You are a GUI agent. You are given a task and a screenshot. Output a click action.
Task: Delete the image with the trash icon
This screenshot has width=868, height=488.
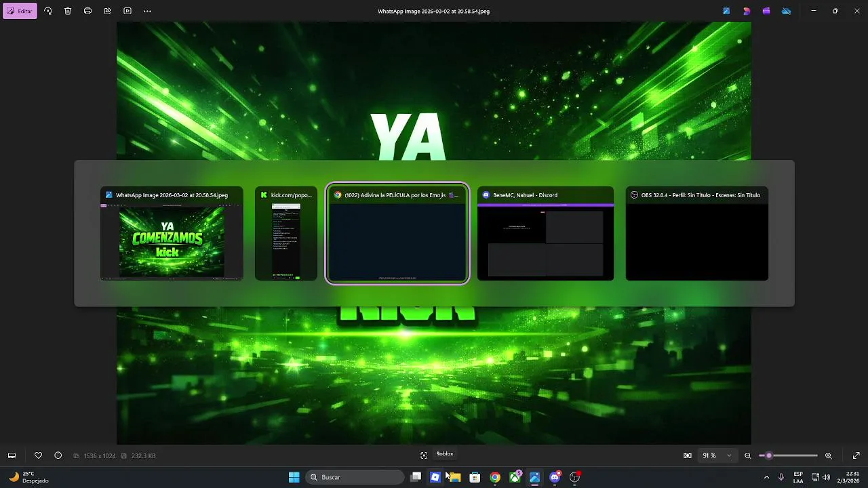coord(68,11)
